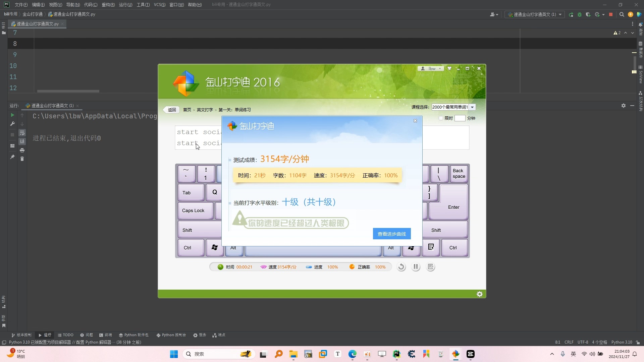Clear Run console with trash icon
This screenshot has width=644, height=362.
pyautogui.click(x=22, y=159)
